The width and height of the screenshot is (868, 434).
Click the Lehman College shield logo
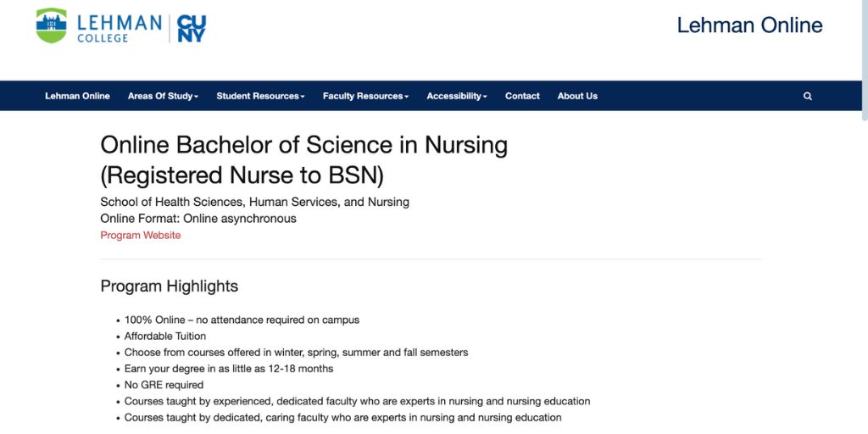click(x=51, y=26)
